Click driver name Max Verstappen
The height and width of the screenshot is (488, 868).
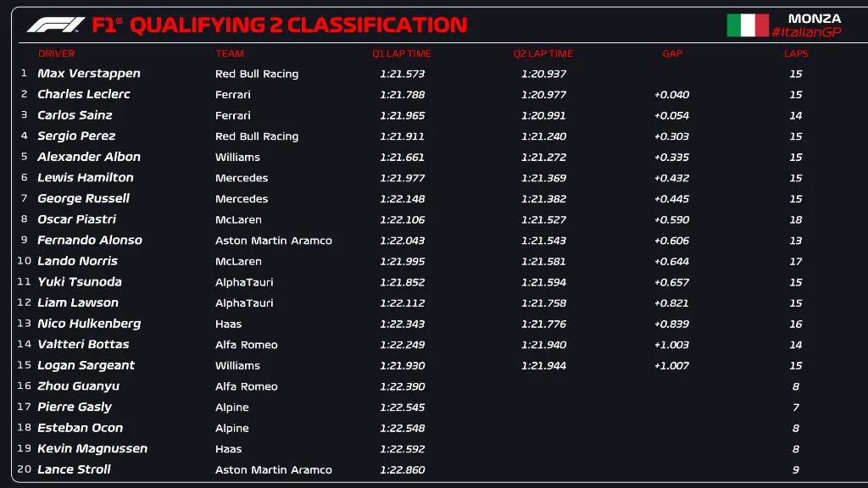click(x=89, y=74)
